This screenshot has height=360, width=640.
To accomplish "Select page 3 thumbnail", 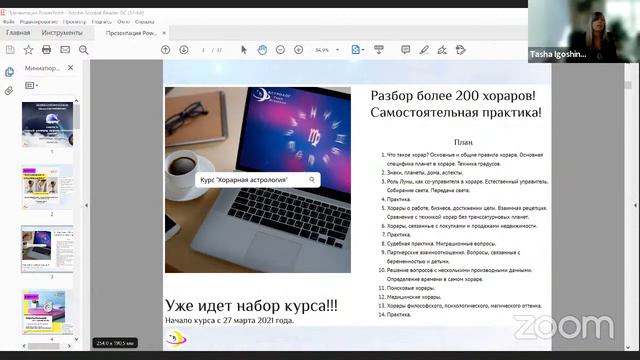I will point(47,249).
